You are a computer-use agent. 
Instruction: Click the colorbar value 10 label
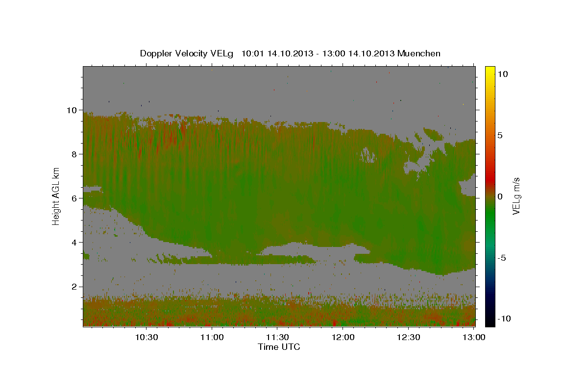tap(503, 73)
